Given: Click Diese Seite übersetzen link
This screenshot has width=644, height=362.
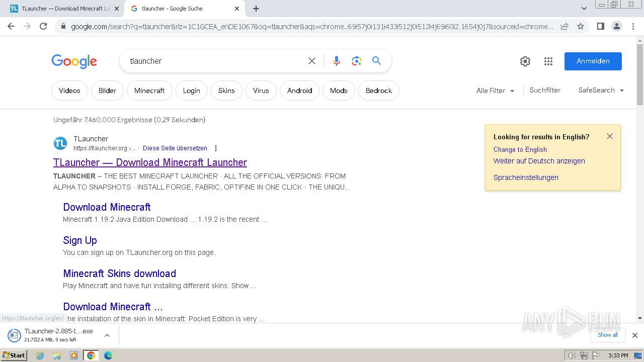Looking at the screenshot, I should pos(175,148).
